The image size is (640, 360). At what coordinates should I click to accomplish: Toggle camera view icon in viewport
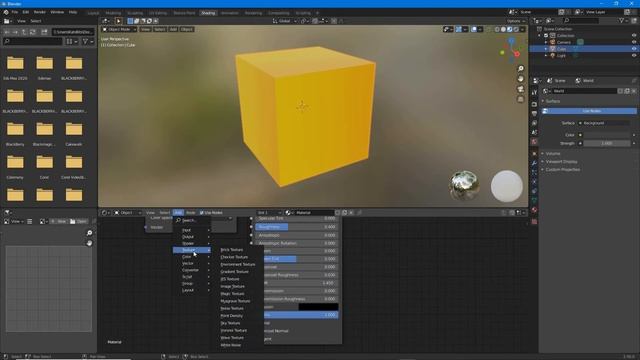520,89
